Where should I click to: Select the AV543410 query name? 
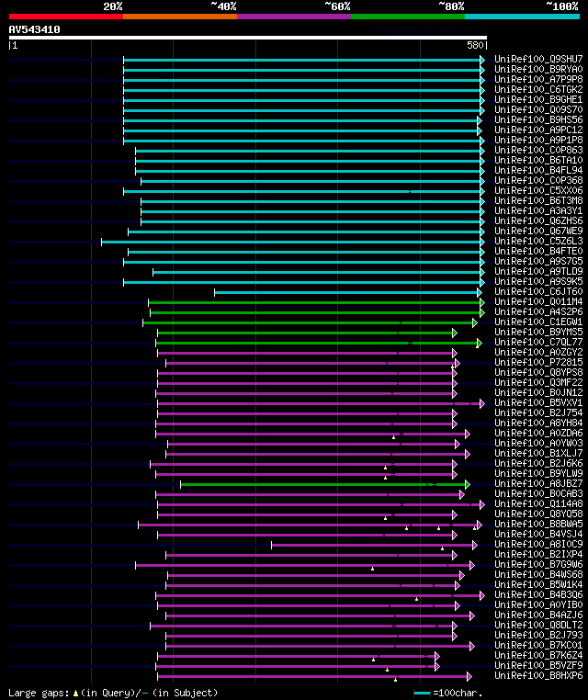[34, 29]
